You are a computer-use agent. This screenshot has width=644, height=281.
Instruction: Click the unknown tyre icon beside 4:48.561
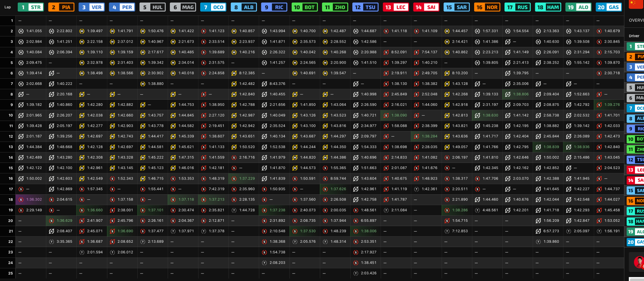pos(477,210)
